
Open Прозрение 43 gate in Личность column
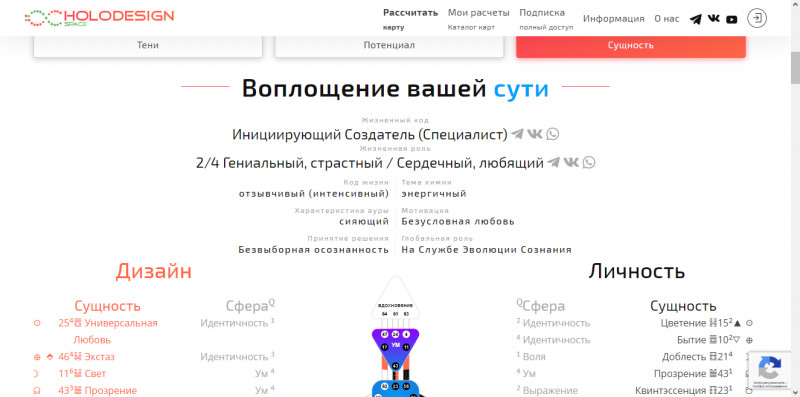pyautogui.click(x=693, y=374)
